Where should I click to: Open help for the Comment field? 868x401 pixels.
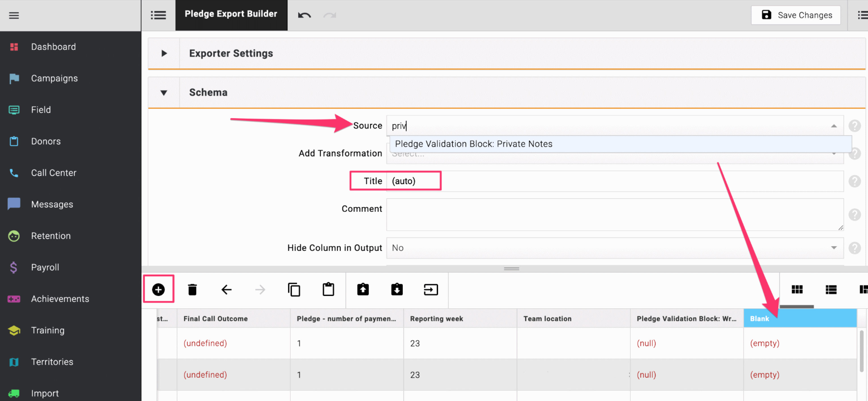click(x=854, y=214)
